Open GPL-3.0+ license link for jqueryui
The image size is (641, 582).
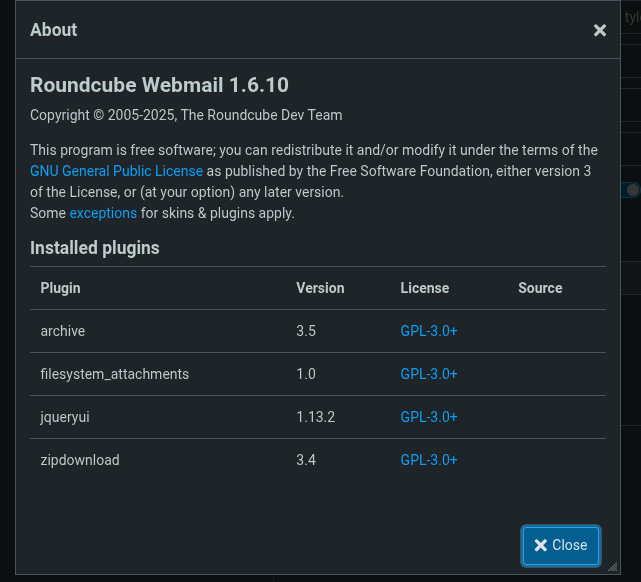point(429,417)
